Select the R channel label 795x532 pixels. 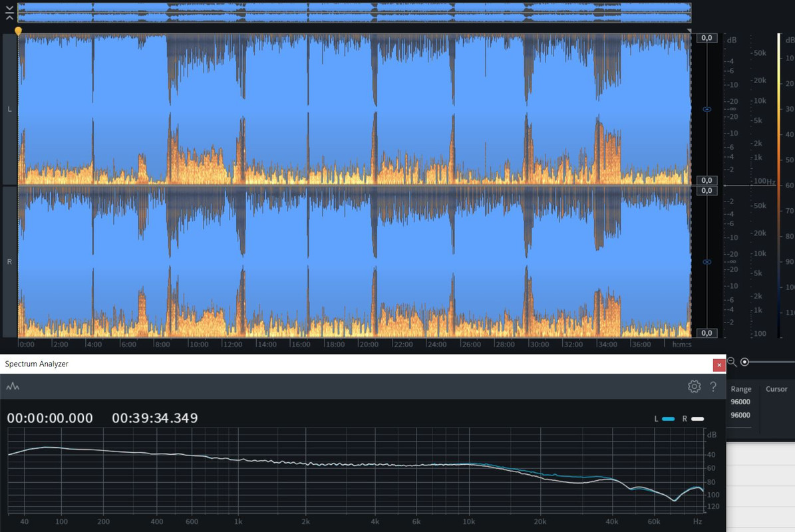9,261
